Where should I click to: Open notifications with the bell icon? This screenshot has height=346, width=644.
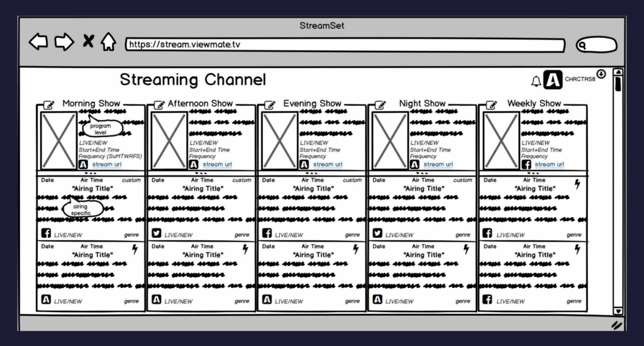point(536,81)
